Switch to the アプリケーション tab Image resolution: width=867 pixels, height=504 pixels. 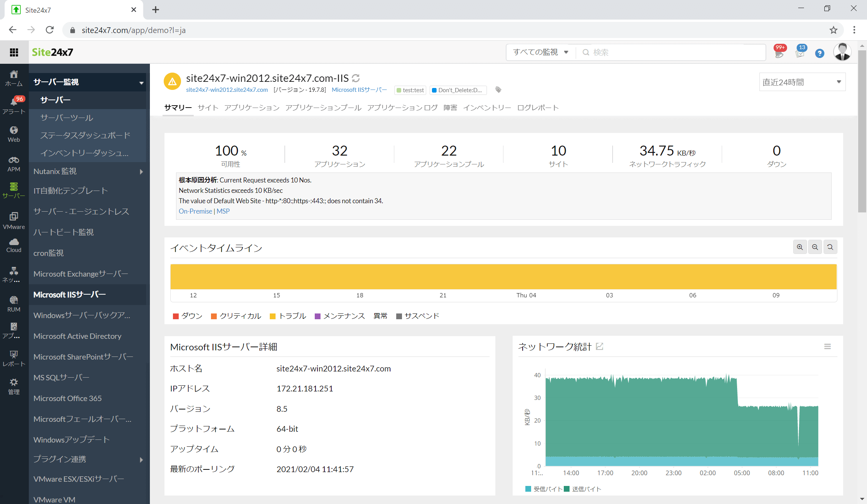pyautogui.click(x=252, y=108)
